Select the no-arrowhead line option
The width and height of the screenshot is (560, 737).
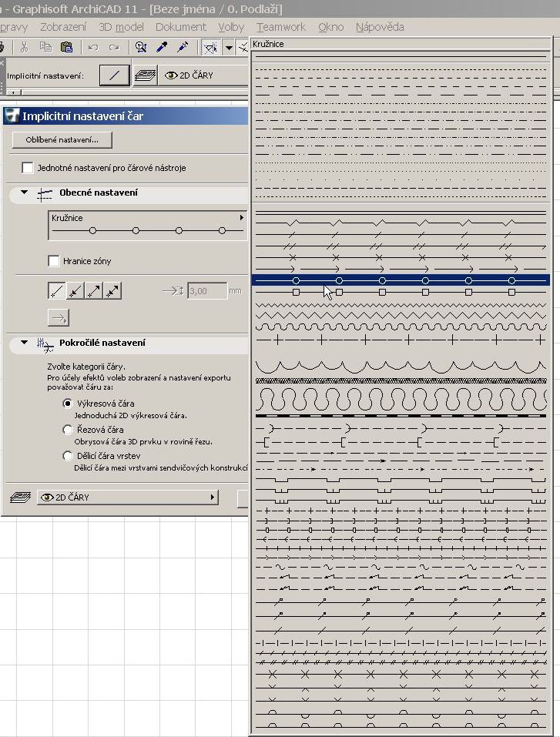tap(56, 291)
